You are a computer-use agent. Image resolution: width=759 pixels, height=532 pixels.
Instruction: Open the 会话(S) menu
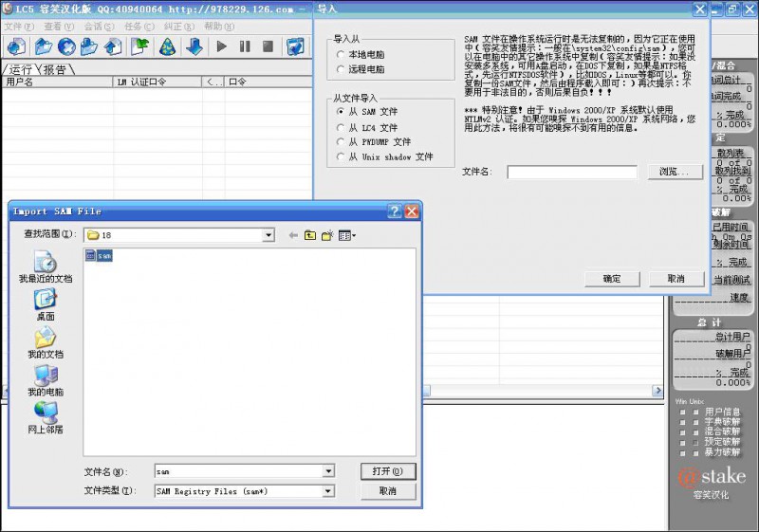tap(100, 27)
